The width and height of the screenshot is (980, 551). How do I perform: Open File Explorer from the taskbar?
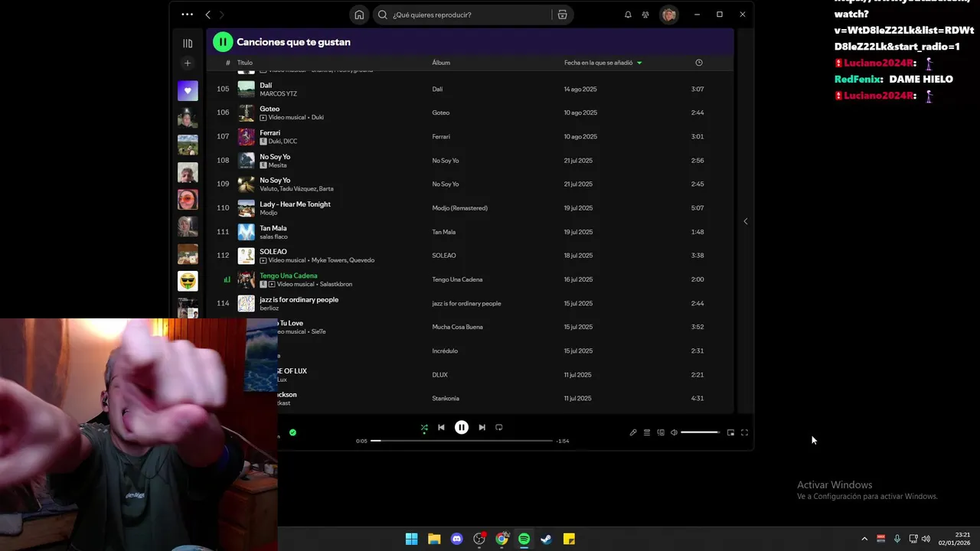click(x=434, y=539)
